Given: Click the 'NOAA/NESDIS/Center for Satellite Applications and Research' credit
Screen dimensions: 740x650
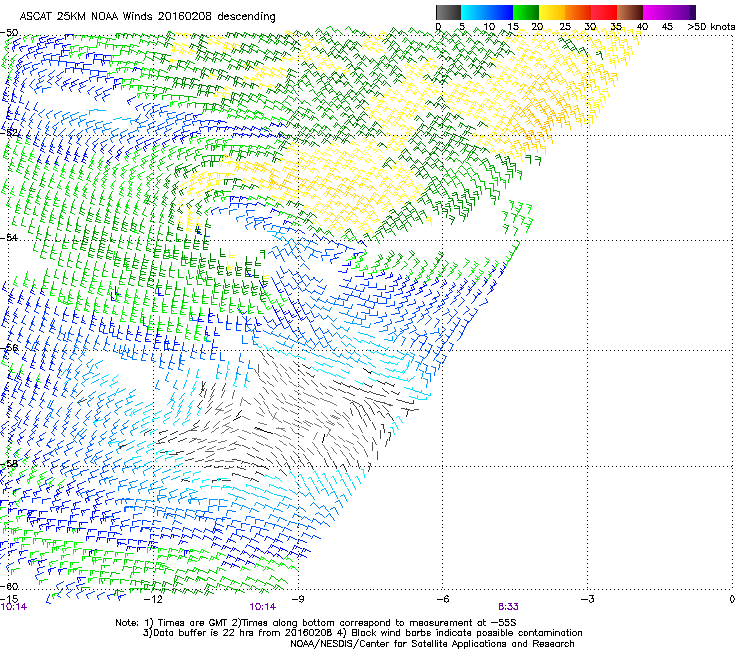Looking at the screenshot, I should 432,644.
